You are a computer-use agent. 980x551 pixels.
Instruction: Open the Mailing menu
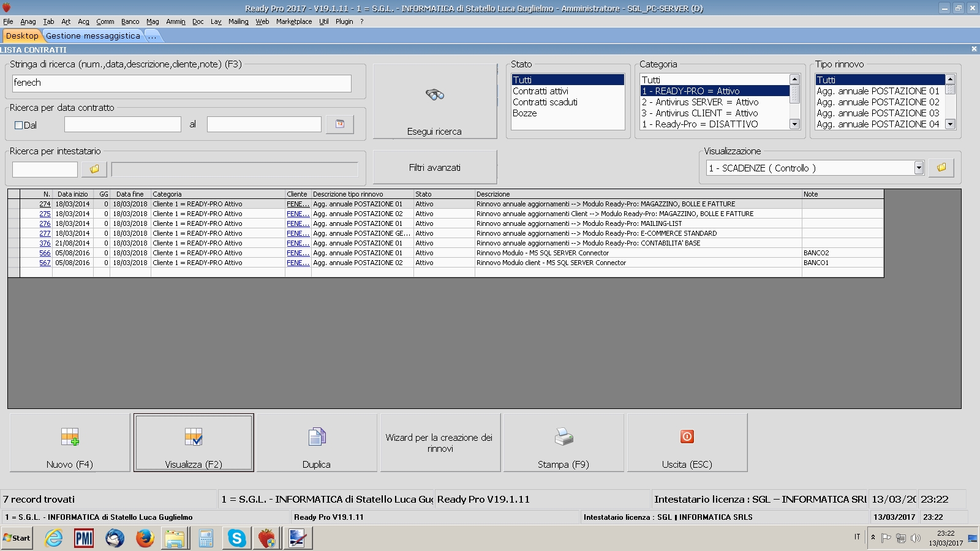point(238,21)
